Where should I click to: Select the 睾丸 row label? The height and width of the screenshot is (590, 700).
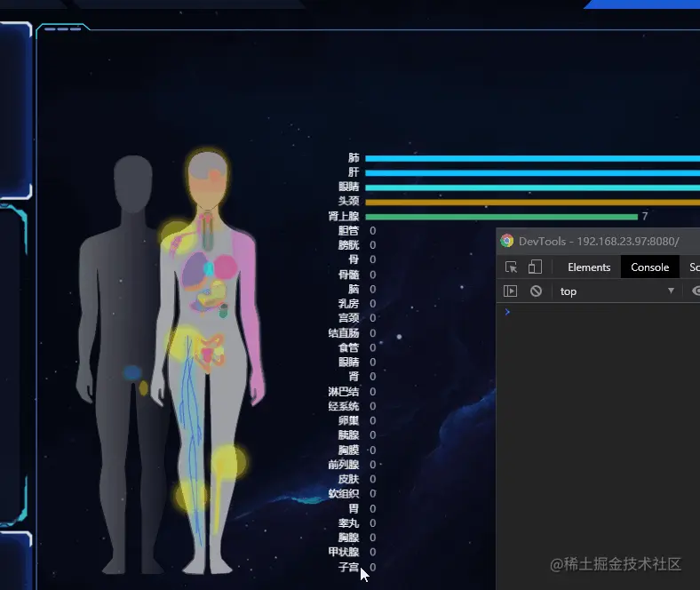pos(348,522)
